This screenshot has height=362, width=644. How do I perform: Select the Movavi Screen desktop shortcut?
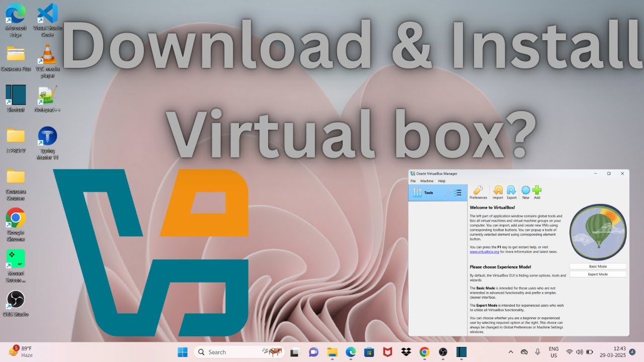(x=16, y=266)
